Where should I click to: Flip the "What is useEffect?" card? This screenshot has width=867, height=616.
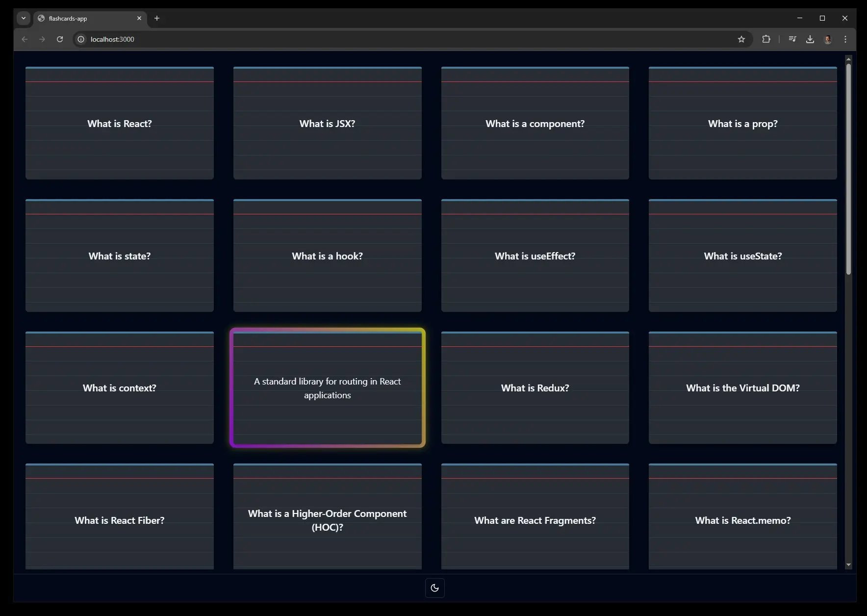coord(535,256)
